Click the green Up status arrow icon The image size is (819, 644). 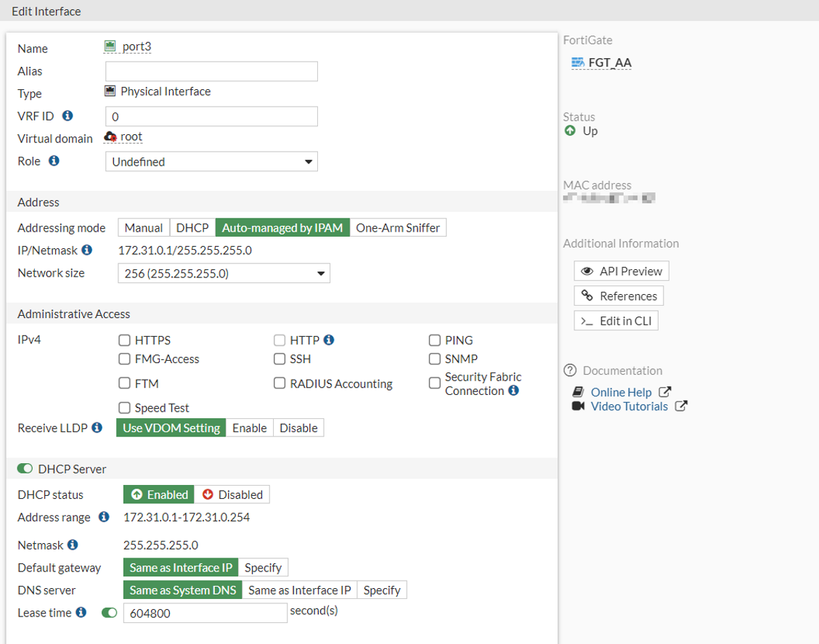(570, 131)
